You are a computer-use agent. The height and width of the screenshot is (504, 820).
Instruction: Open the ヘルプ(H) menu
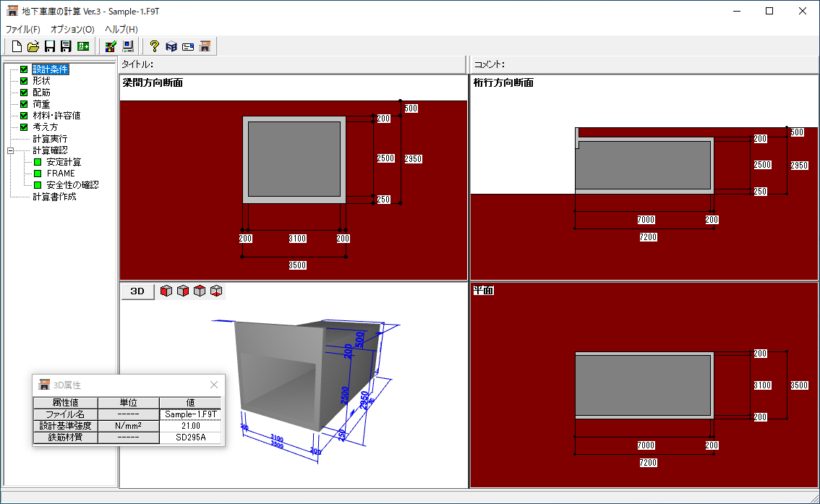(x=121, y=29)
